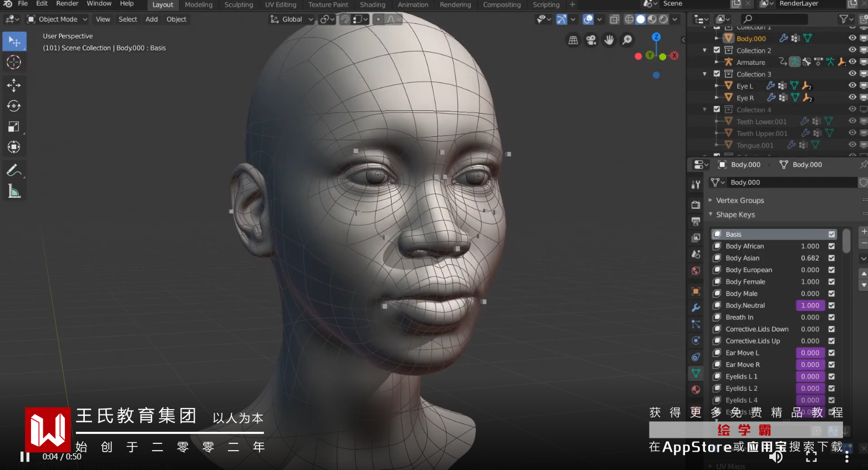Open the Object Mode dropdown
868x470 pixels.
(x=58, y=19)
